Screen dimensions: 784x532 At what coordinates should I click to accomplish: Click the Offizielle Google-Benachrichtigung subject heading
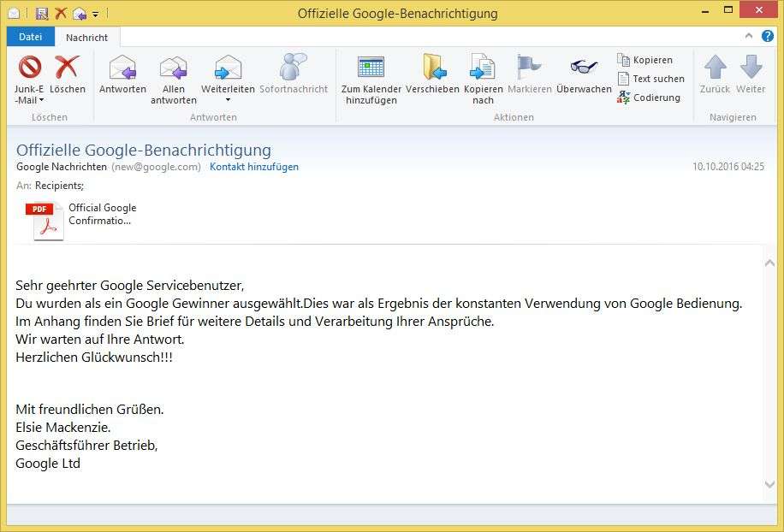144,150
